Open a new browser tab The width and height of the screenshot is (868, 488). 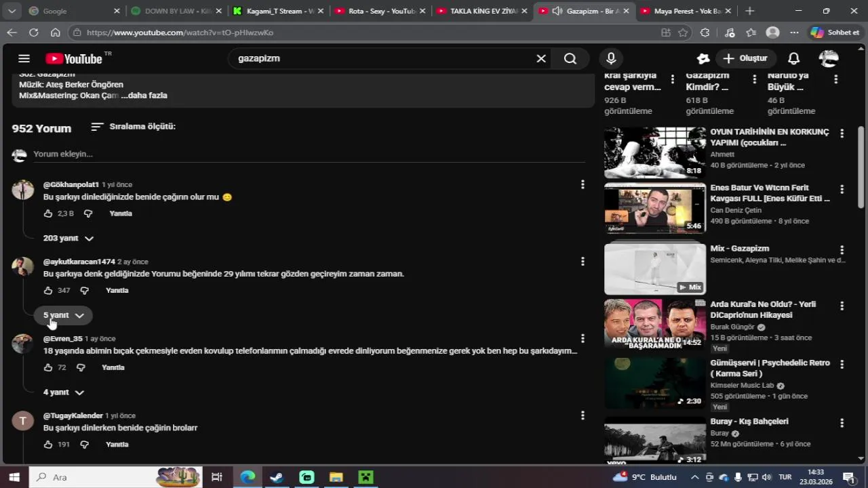(x=749, y=11)
